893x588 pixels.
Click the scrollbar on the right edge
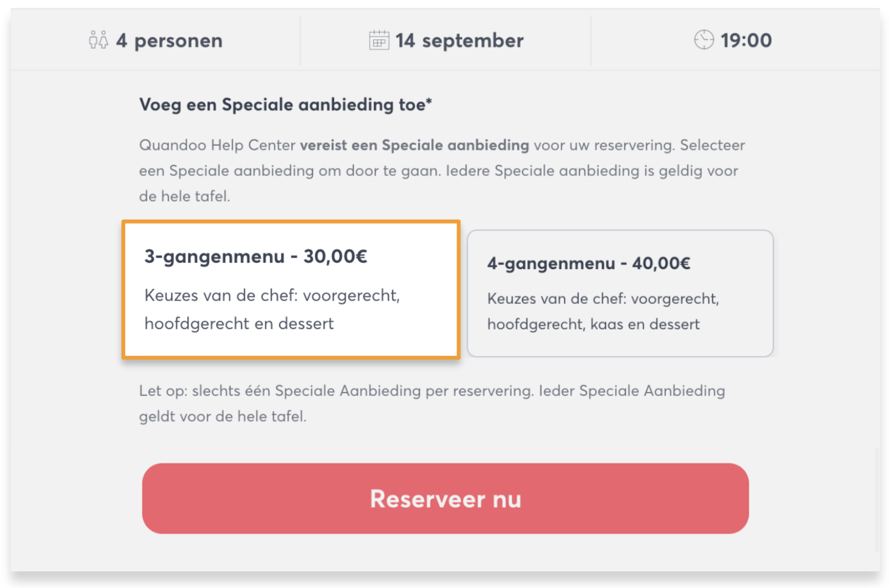tap(877, 498)
